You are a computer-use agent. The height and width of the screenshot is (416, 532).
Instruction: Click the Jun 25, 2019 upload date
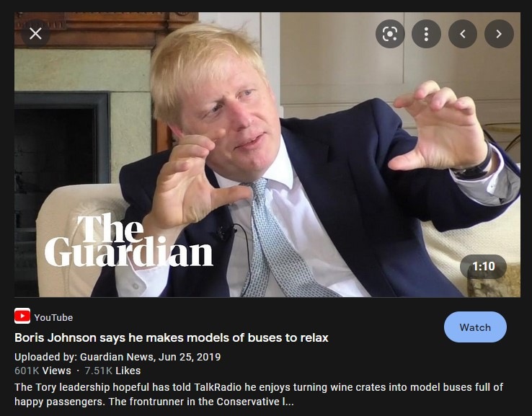pyautogui.click(x=190, y=357)
